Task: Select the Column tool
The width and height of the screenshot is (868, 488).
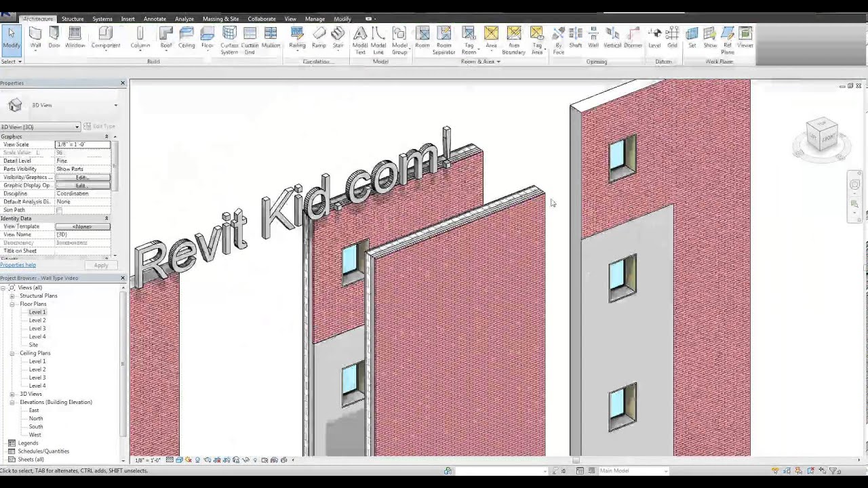Action: 140,37
